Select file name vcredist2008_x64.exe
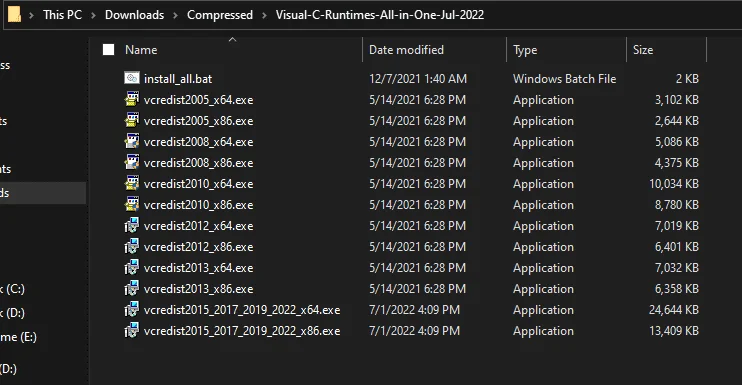The image size is (742, 385). coord(198,141)
